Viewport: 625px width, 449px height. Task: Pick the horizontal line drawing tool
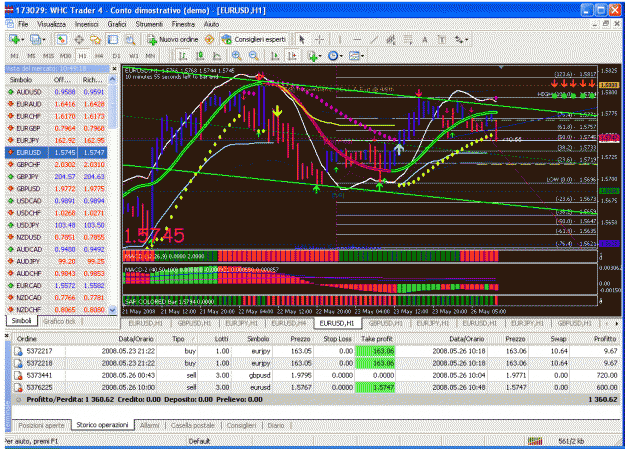tap(357, 39)
